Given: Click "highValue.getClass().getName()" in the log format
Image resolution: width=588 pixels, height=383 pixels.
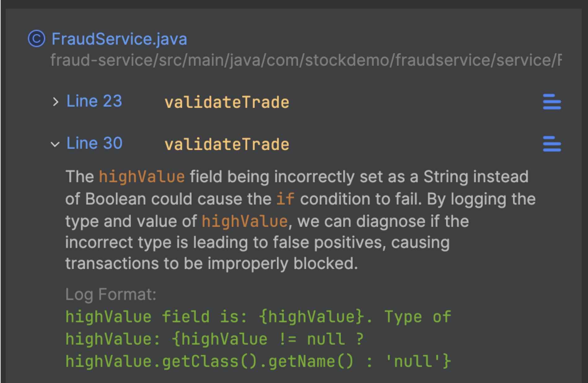Looking at the screenshot, I should 209,361.
